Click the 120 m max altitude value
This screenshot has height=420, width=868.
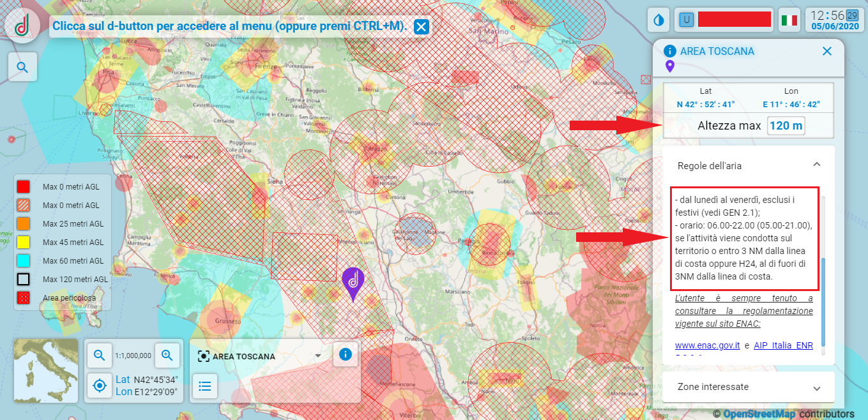point(786,126)
